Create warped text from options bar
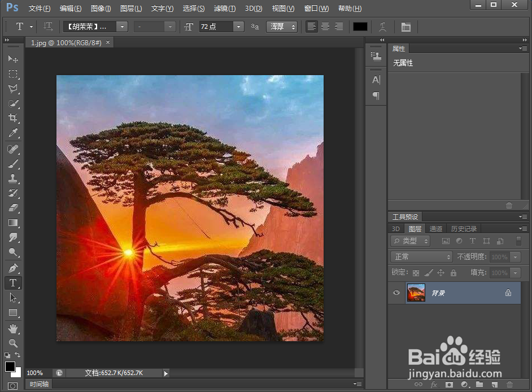 [x=383, y=27]
